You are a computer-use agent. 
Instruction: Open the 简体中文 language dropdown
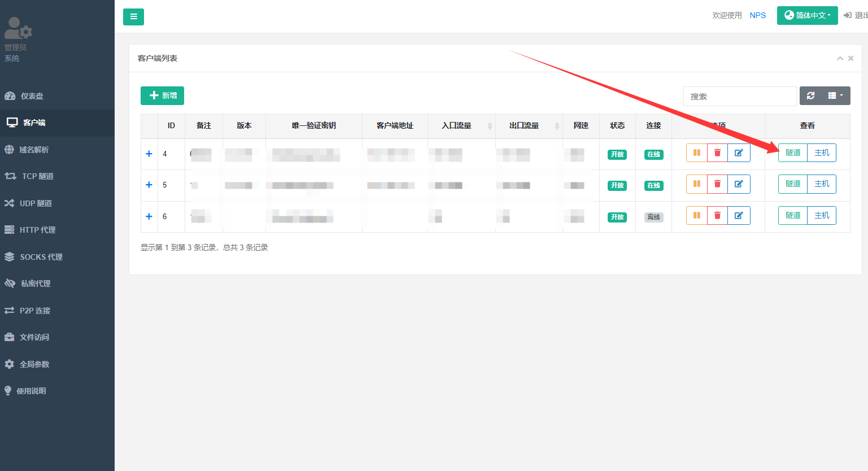click(x=807, y=15)
